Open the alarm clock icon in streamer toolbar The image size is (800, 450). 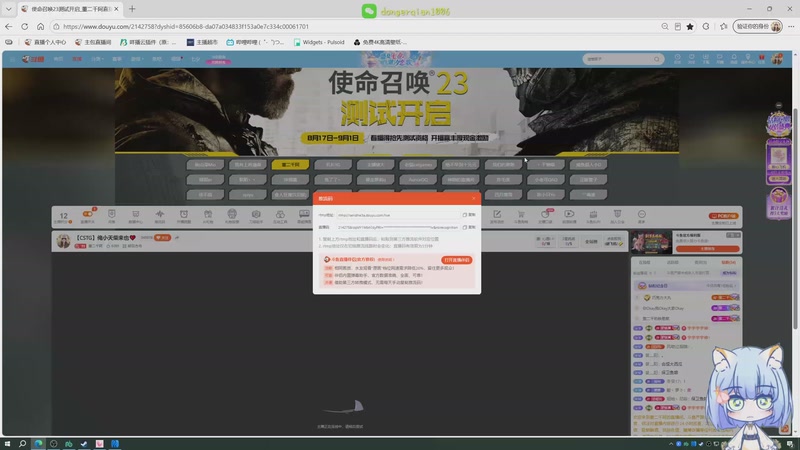pyautogui.click(x=184, y=216)
